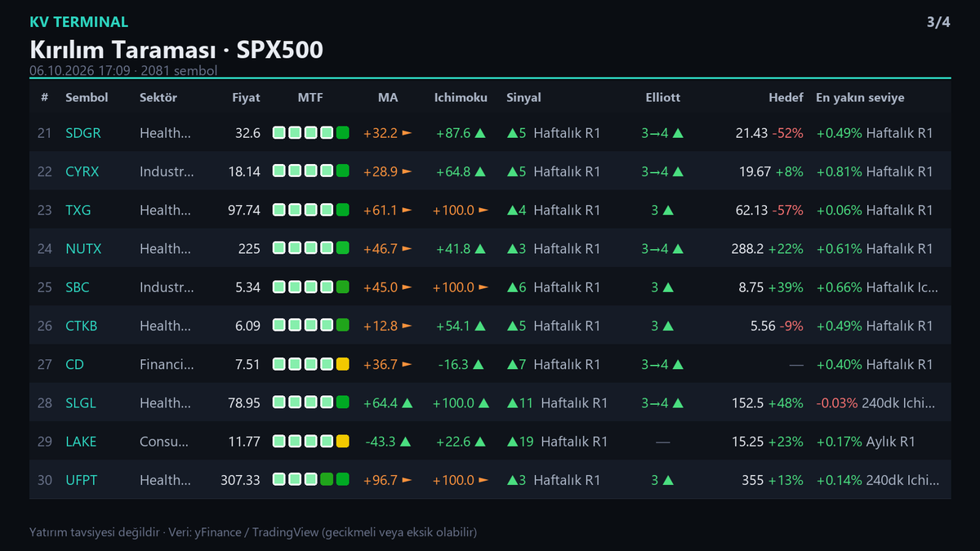The width and height of the screenshot is (980, 551).
Task: Click target 21.43 -52%
Action: click(x=769, y=133)
